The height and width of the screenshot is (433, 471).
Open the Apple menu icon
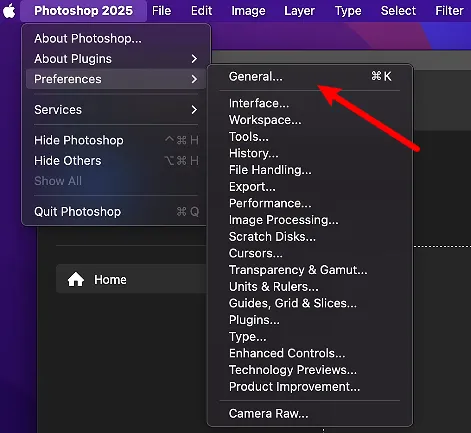click(9, 11)
